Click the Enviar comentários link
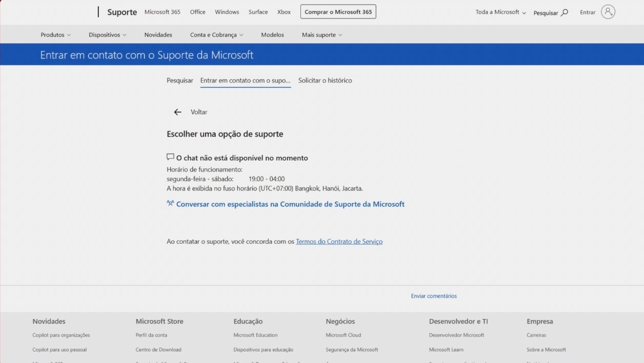Image resolution: width=644 pixels, height=363 pixels. [434, 296]
